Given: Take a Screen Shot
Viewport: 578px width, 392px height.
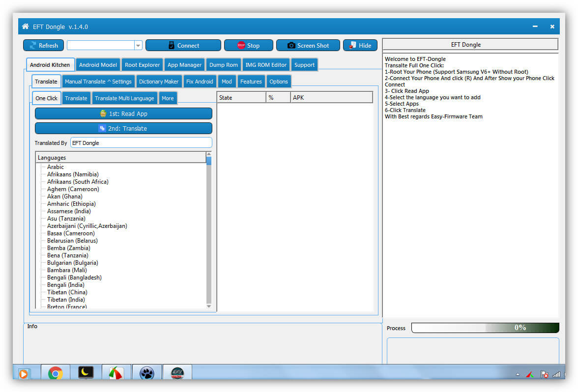Looking at the screenshot, I should pyautogui.click(x=308, y=45).
